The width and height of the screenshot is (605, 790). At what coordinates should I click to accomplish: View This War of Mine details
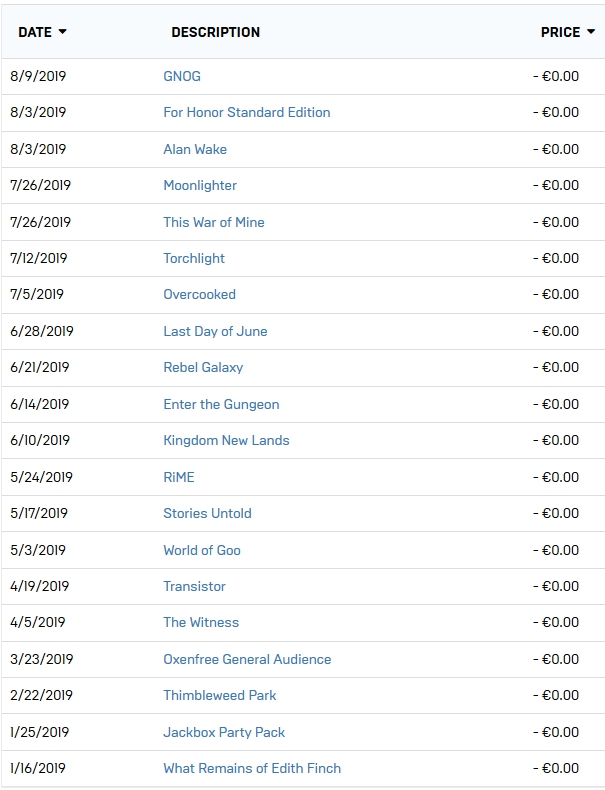tap(214, 222)
